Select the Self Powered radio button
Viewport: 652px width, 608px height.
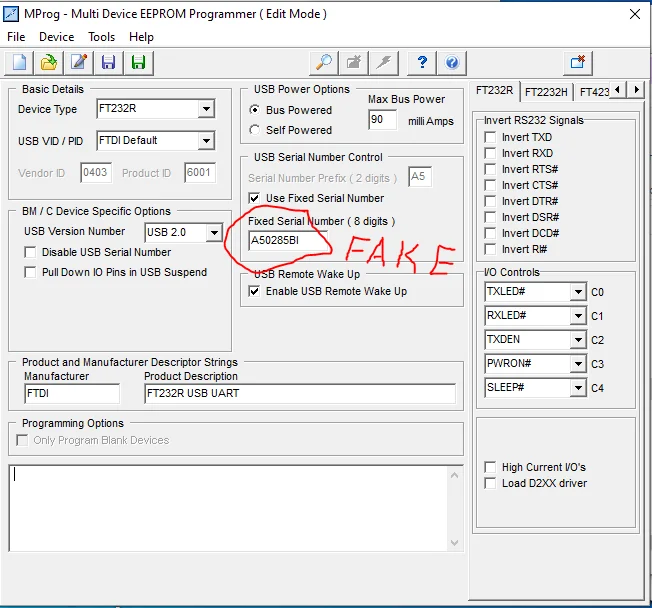[x=254, y=130]
